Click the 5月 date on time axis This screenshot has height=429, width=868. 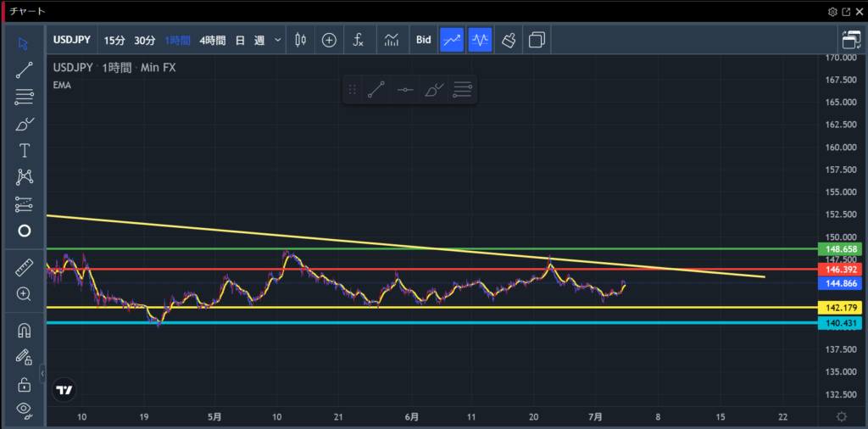pyautogui.click(x=215, y=417)
